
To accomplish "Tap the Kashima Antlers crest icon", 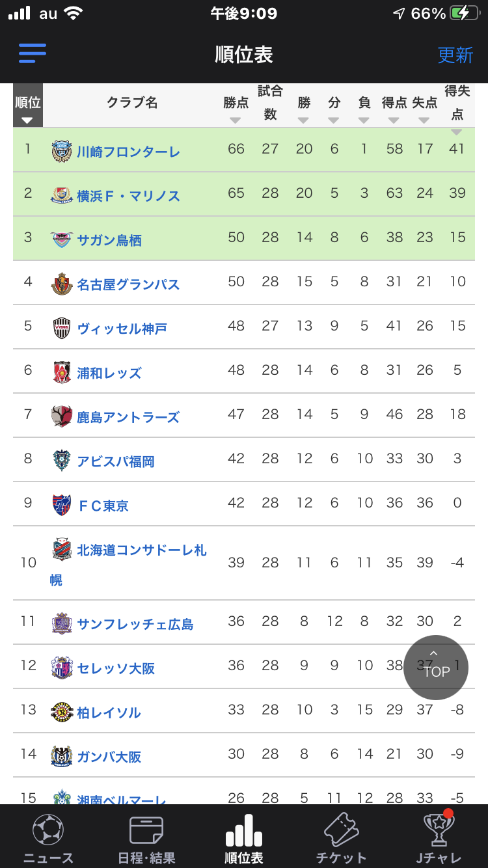I will click(61, 416).
